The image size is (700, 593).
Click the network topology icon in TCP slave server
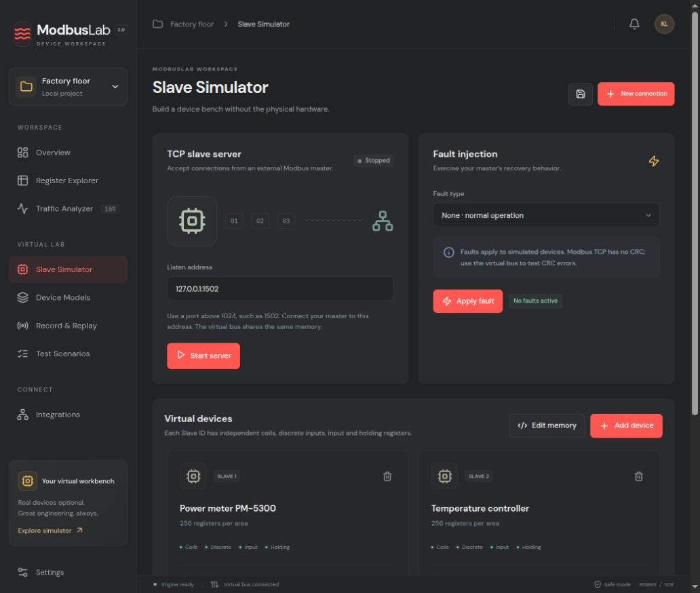click(383, 221)
